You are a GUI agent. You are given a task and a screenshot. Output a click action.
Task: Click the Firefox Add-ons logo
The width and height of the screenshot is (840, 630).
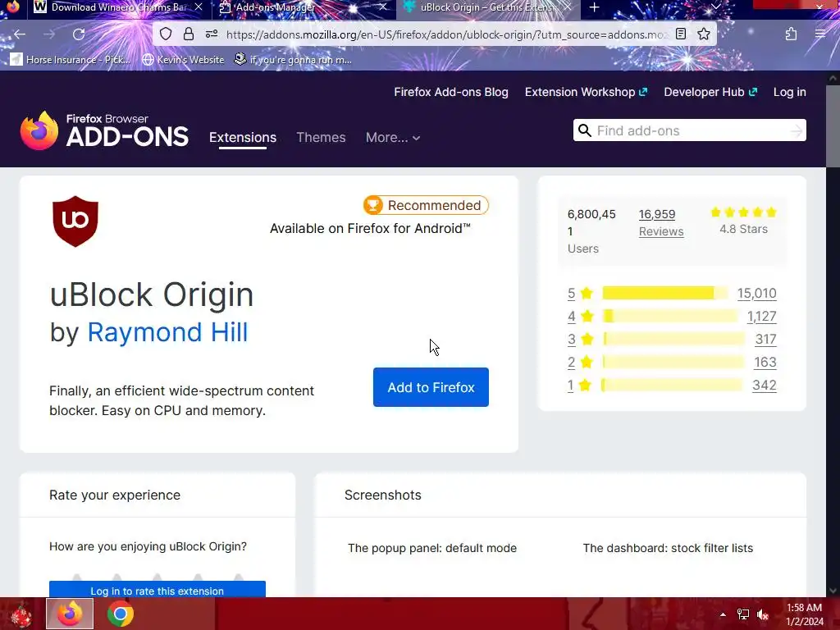(104, 130)
